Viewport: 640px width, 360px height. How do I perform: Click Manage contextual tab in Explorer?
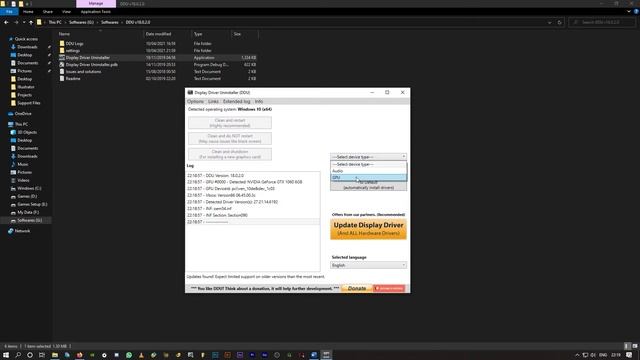(x=96, y=4)
